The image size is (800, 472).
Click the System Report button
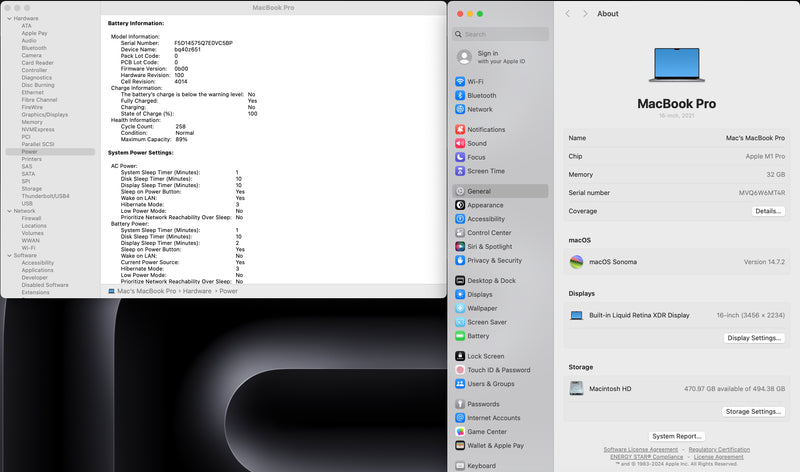(x=676, y=436)
